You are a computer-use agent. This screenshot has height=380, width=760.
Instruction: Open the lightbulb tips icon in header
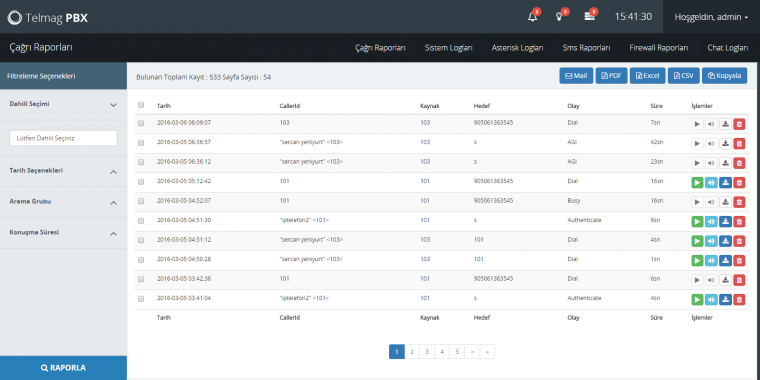(x=559, y=16)
